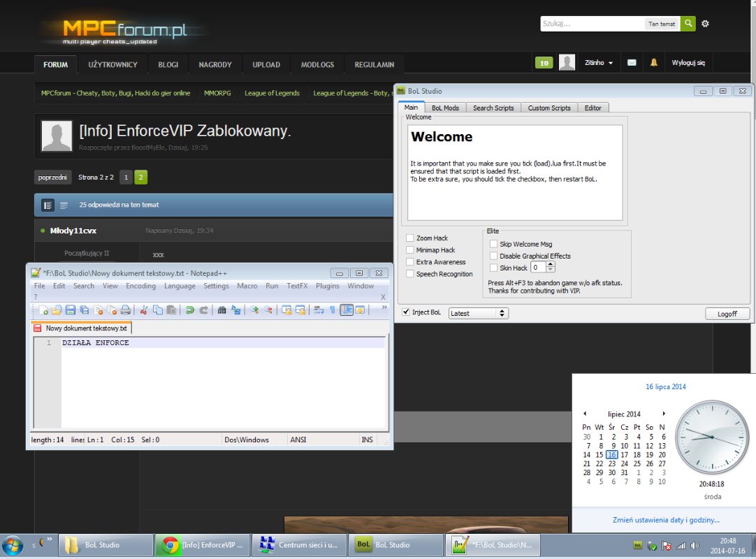Open Find with the binoculars icon

[x=221, y=310]
